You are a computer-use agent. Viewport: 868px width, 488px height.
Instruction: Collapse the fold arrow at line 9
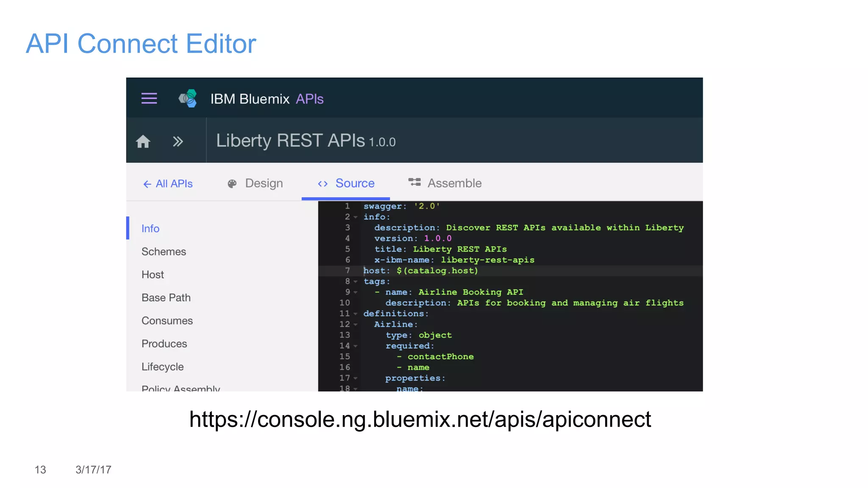click(x=356, y=293)
